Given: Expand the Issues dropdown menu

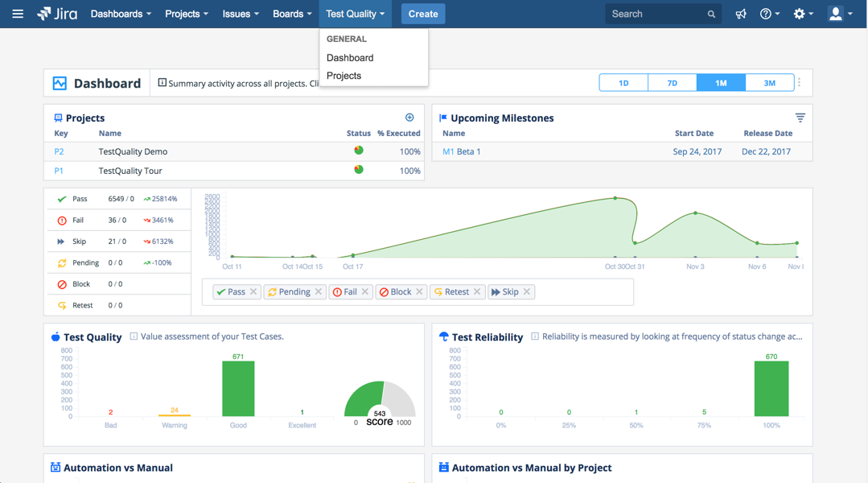Looking at the screenshot, I should click(x=240, y=14).
